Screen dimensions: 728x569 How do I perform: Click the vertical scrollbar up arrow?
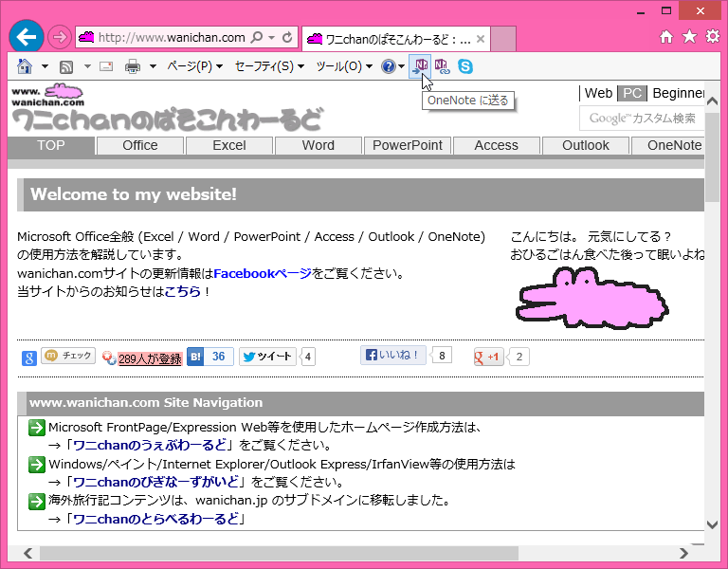coord(712,101)
